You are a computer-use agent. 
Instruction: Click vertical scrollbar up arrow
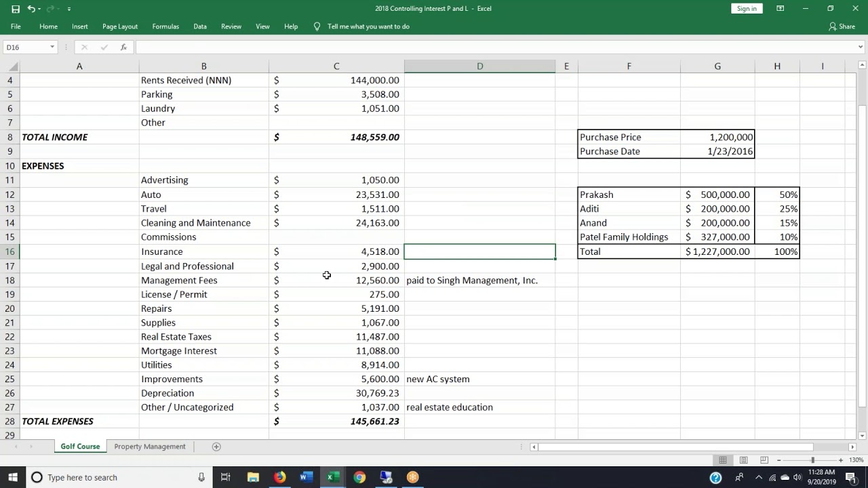[862, 65]
